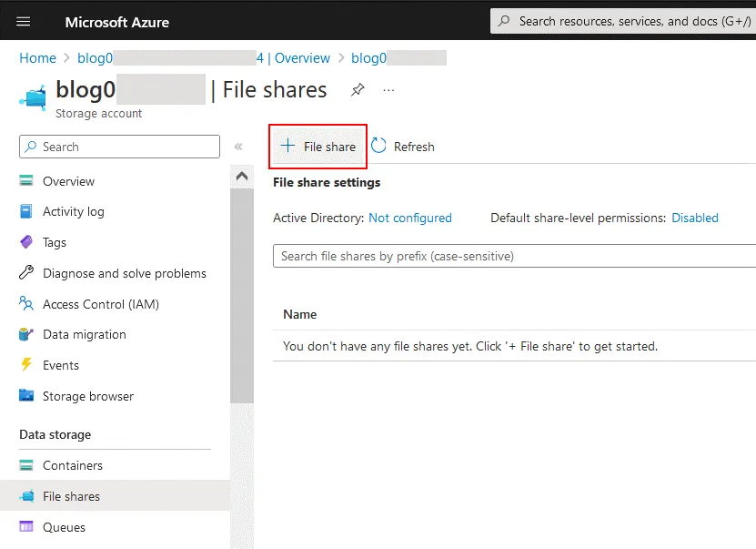Go to Access Control (IAM)

[100, 304]
